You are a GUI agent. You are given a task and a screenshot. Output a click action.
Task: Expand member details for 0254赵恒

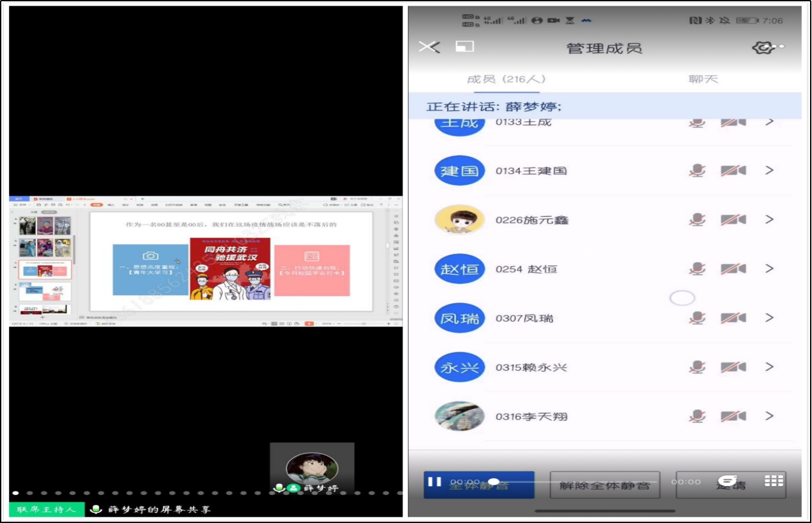770,269
